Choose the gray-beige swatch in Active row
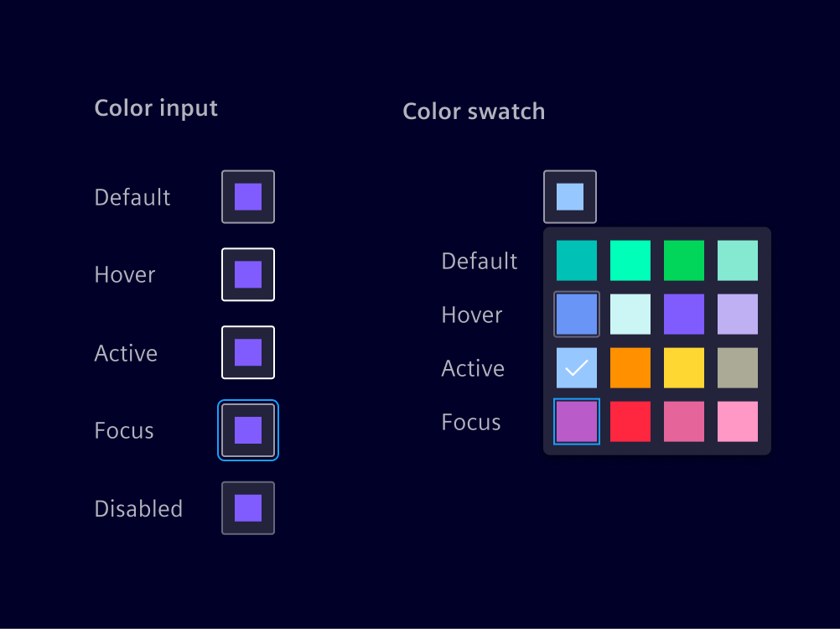Viewport: 840px width, 629px height. [737, 367]
